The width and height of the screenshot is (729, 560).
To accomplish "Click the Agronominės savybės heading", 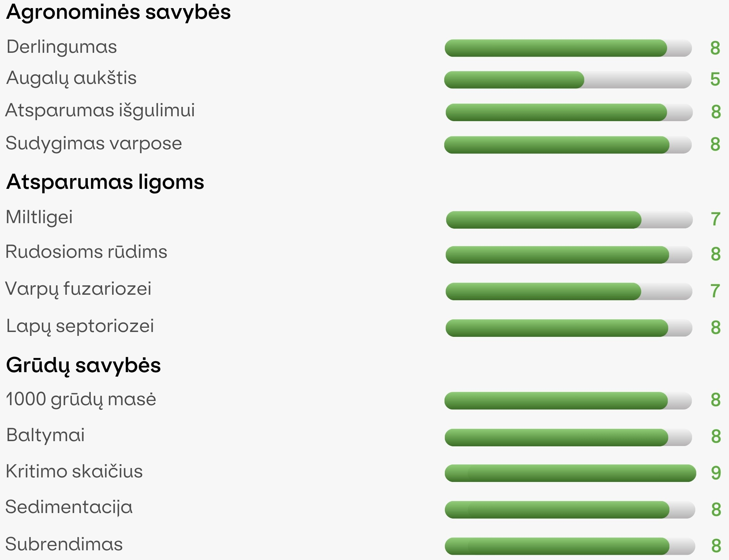I will pos(118,12).
